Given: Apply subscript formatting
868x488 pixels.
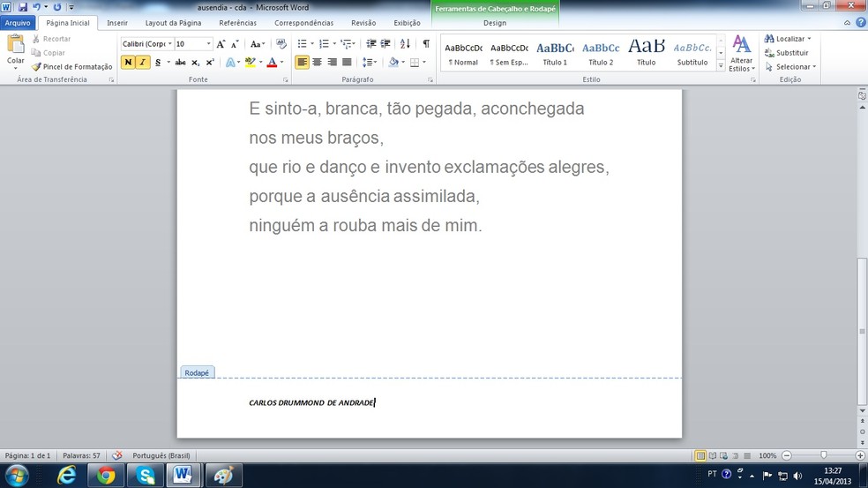Looking at the screenshot, I should click(196, 63).
